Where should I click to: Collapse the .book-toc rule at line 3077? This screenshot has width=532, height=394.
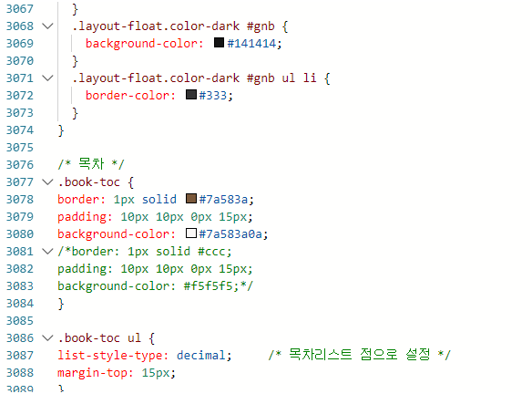(47, 182)
